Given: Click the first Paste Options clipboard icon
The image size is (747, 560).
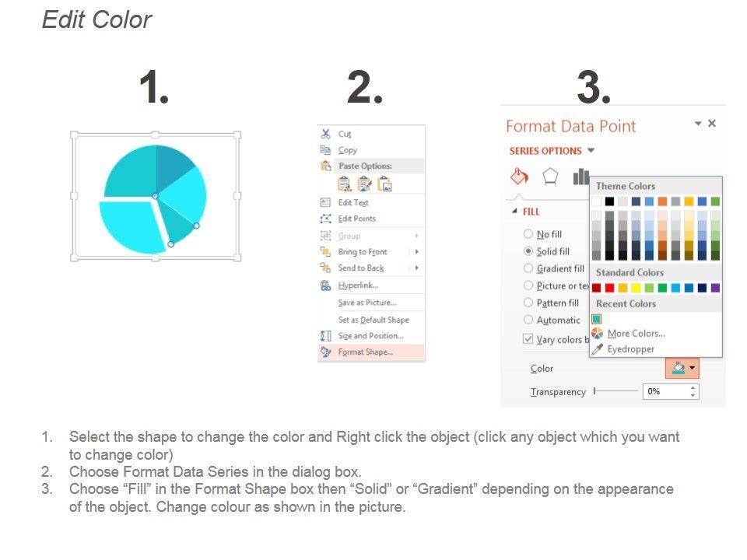Looking at the screenshot, I should tap(344, 184).
